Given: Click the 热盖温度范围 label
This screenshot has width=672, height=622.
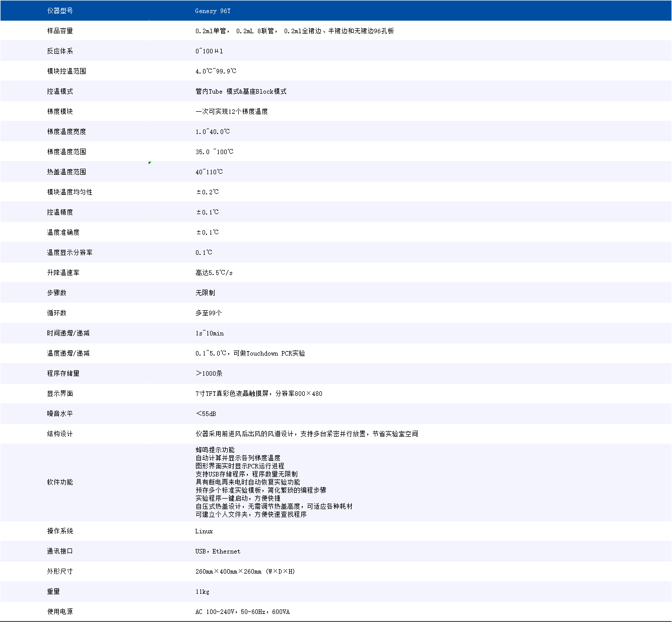Looking at the screenshot, I should [x=66, y=172].
